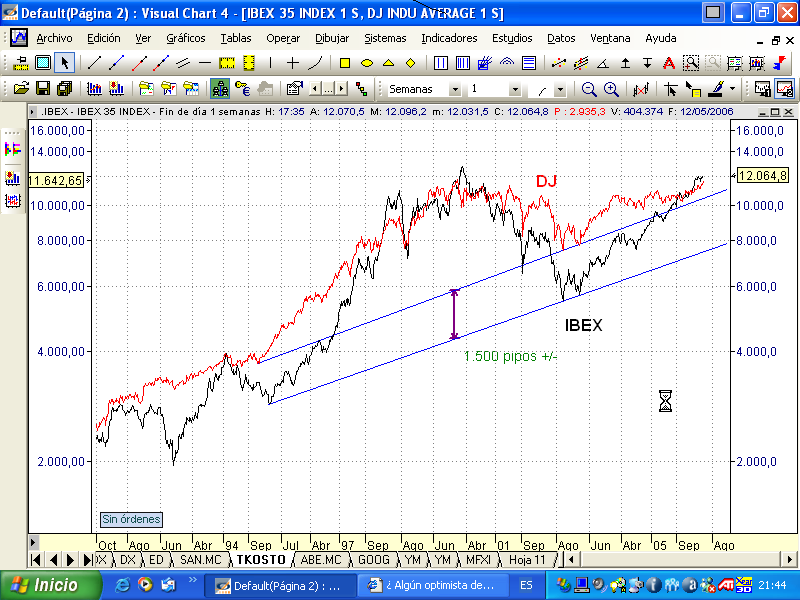Toggle the cursor with yellow note icon
800x600 pixels.
click(693, 89)
